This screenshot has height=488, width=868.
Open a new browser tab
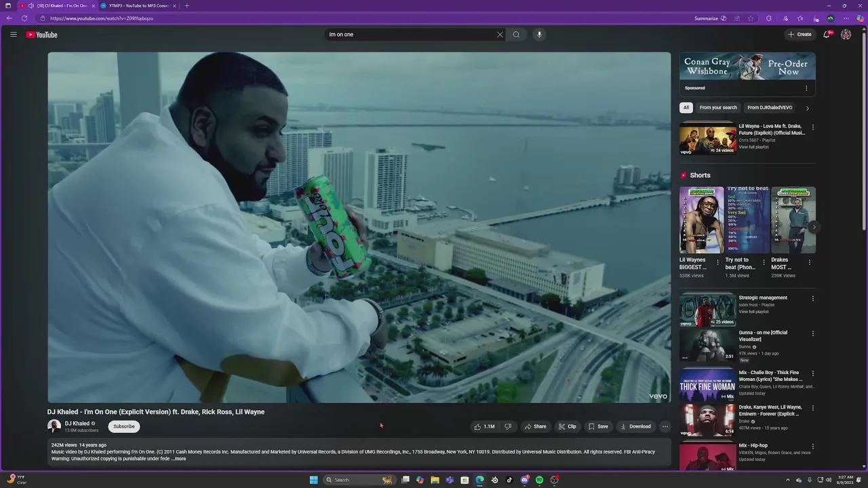click(187, 5)
